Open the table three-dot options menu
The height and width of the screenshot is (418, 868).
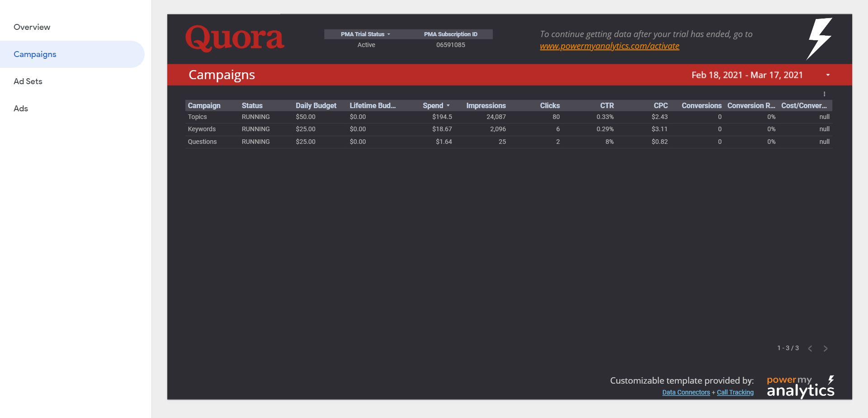(x=824, y=94)
